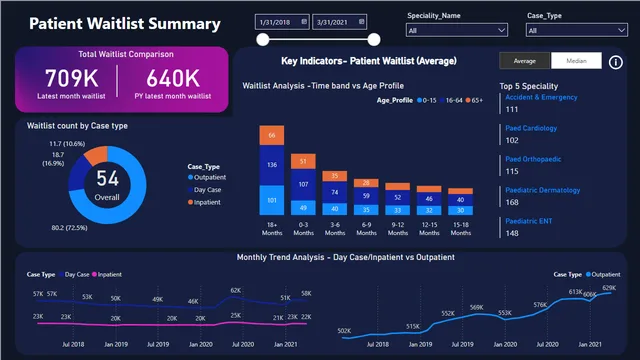Click the orange 66 bar segment

point(272,135)
